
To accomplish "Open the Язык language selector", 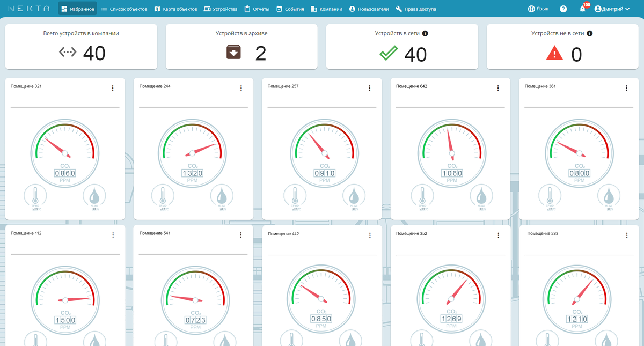I will [x=538, y=9].
